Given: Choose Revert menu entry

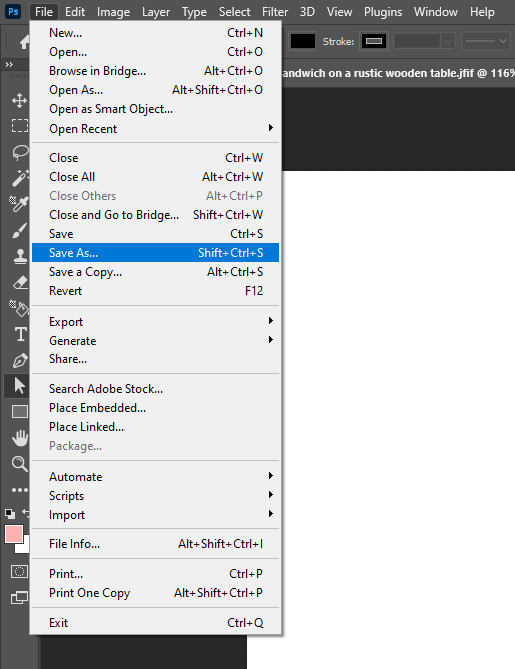Looking at the screenshot, I should [155, 291].
